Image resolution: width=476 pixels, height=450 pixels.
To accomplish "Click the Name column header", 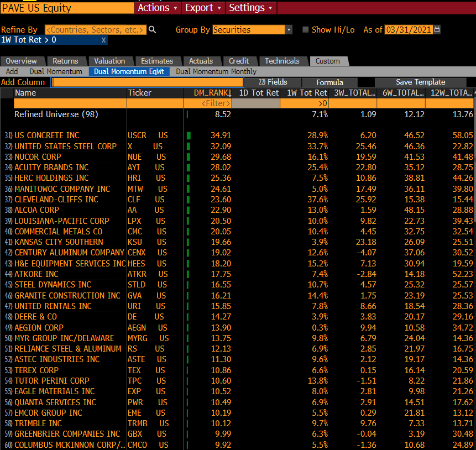I will point(70,93).
